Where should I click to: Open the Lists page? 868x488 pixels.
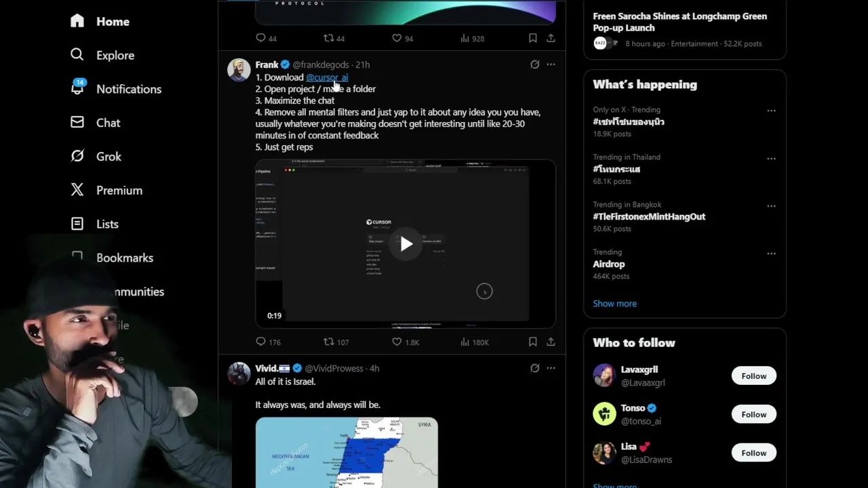pos(94,224)
